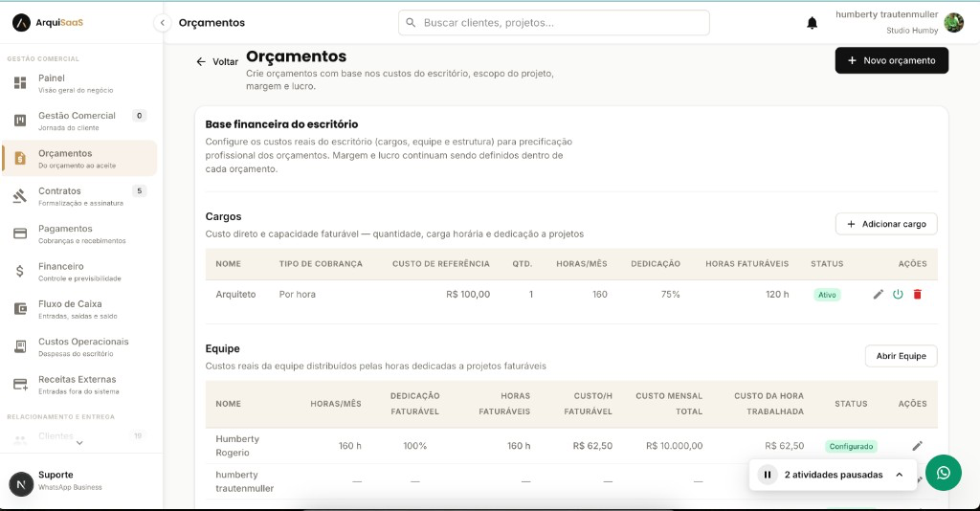Open Contratos in the sidebar
The height and width of the screenshot is (511, 980).
pyautogui.click(x=79, y=196)
